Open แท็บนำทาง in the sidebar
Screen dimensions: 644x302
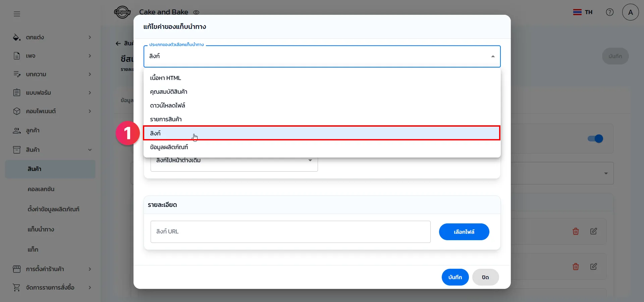pos(41,229)
